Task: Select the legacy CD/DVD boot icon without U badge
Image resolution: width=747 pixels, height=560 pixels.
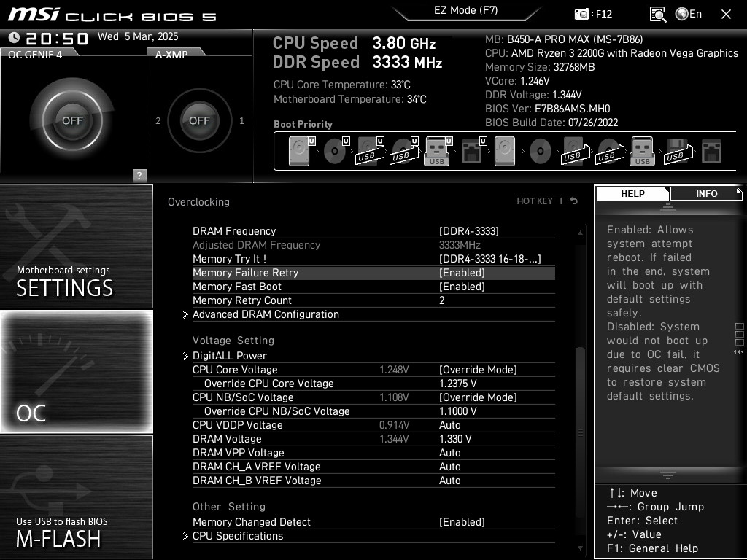Action: [541, 152]
